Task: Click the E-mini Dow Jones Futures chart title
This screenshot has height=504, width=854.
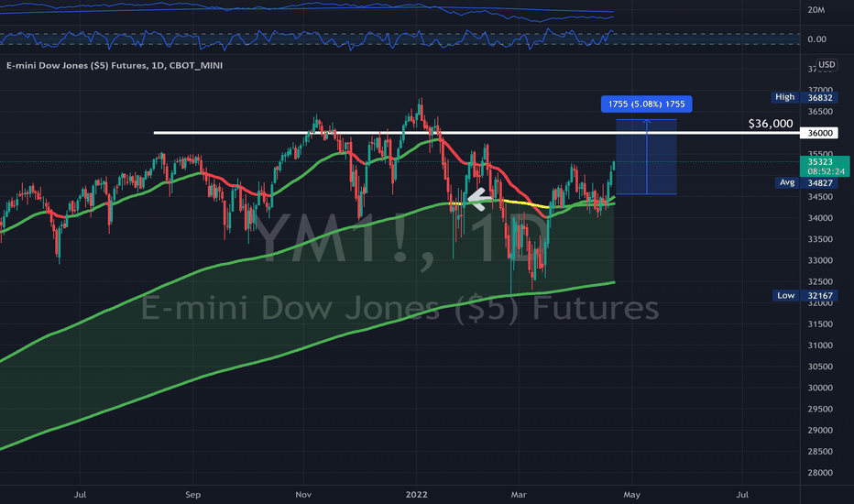Action: pyautogui.click(x=115, y=65)
